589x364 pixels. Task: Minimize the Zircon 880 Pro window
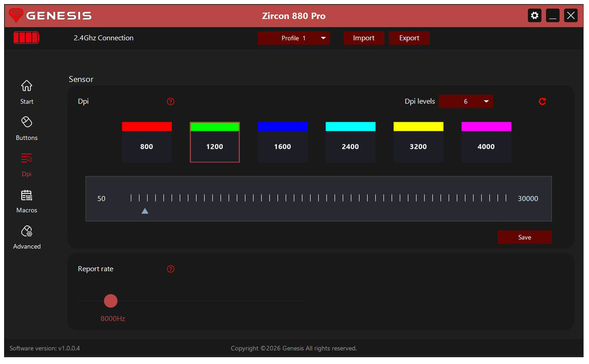[x=552, y=15]
